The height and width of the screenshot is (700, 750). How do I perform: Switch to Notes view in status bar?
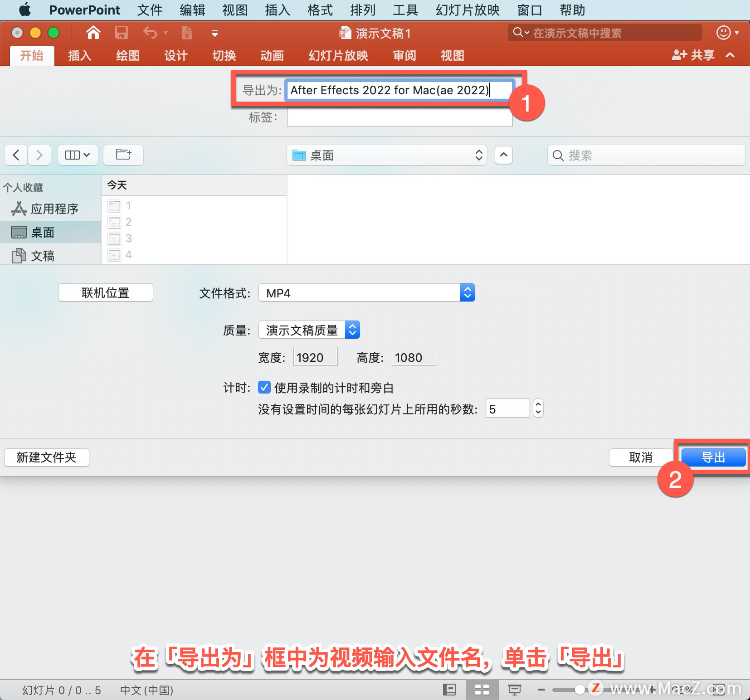pos(449,690)
